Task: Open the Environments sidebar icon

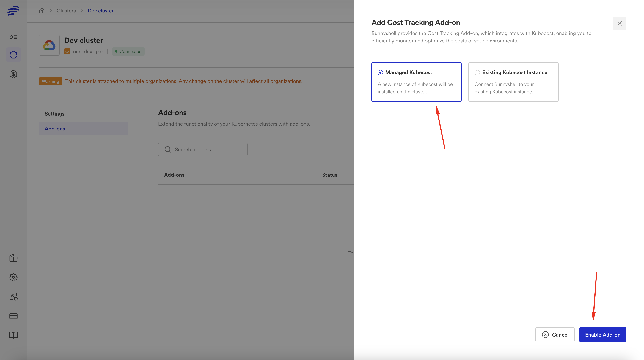Action: tap(13, 35)
